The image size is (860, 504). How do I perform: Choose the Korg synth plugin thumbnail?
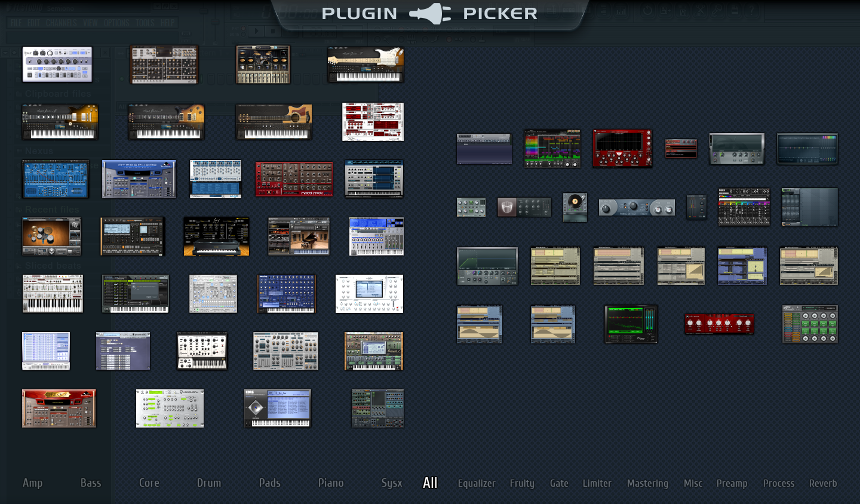(278, 408)
